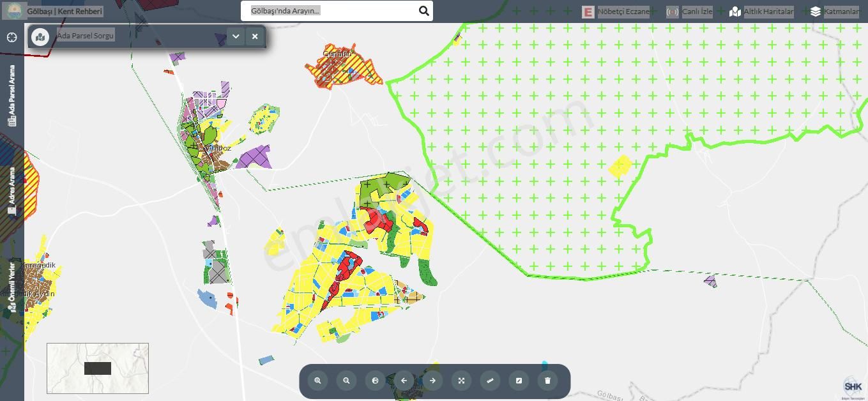The image size is (868, 401).
Task: Collapse the Ada Parsel Sorgu panel
Action: point(236,36)
